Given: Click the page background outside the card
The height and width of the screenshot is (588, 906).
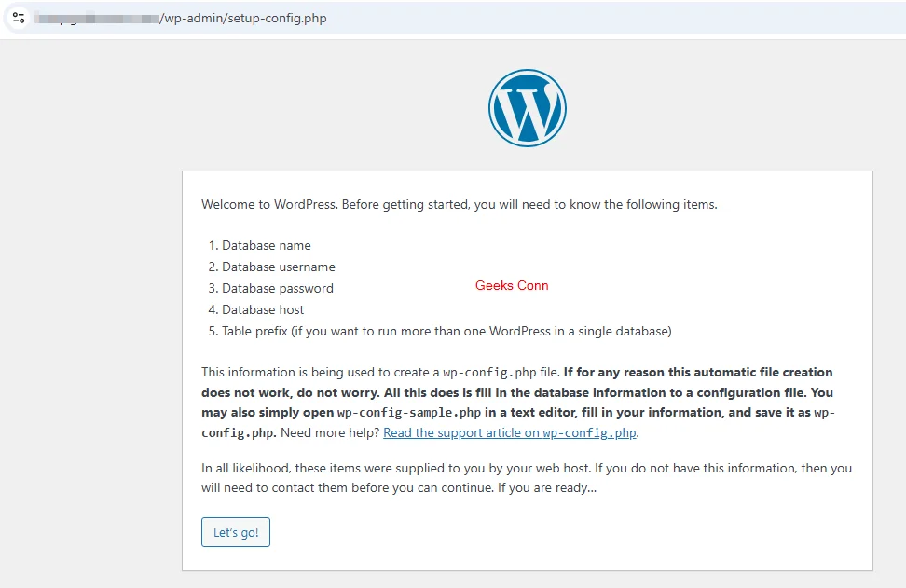Looking at the screenshot, I should point(84,373).
